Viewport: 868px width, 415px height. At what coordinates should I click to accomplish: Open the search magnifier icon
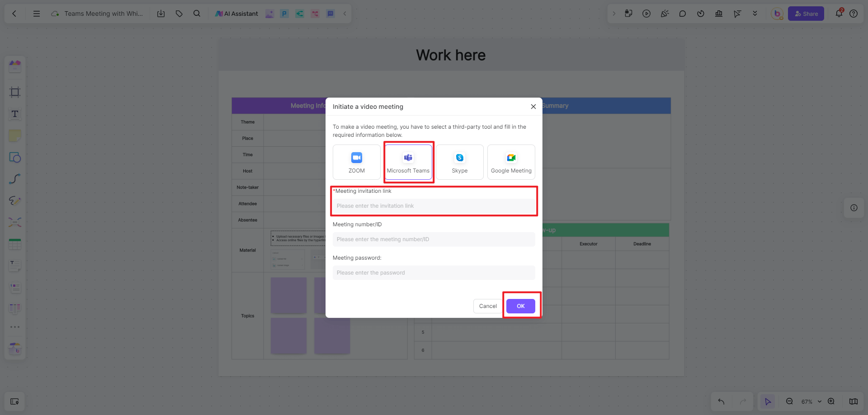coord(197,14)
